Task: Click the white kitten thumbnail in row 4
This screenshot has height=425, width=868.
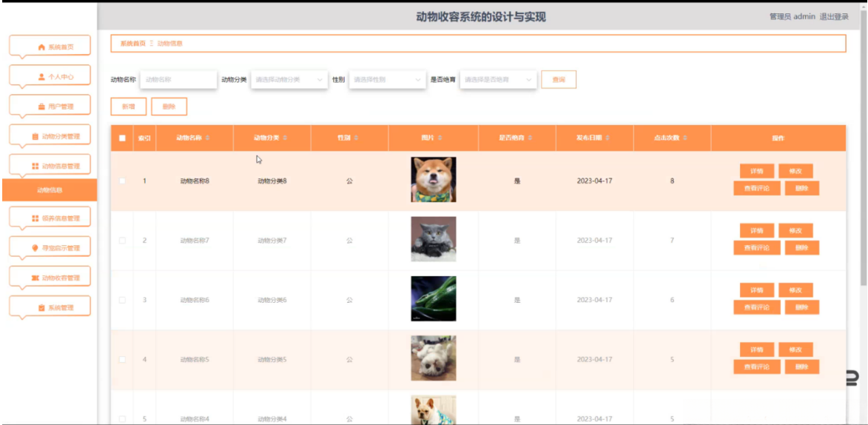Action: click(434, 358)
